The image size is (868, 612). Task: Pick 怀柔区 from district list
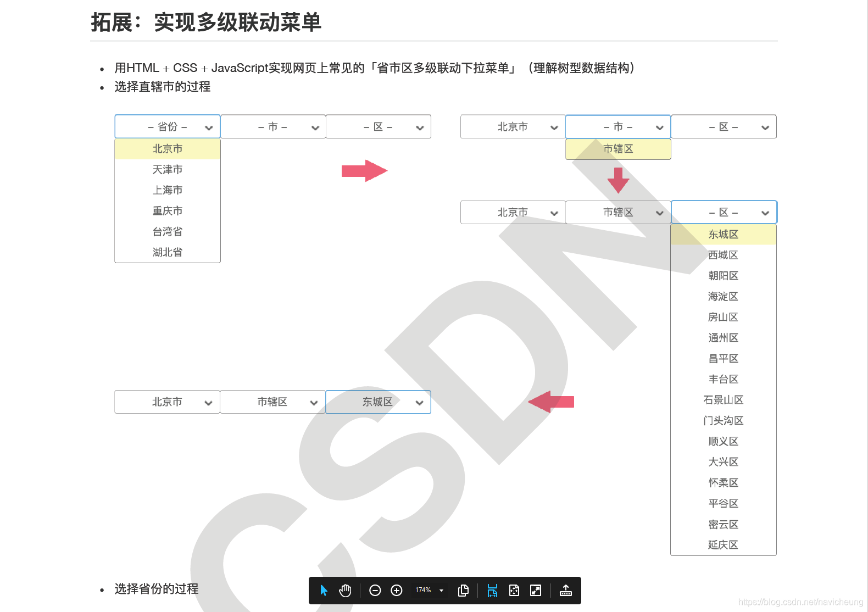(x=724, y=483)
